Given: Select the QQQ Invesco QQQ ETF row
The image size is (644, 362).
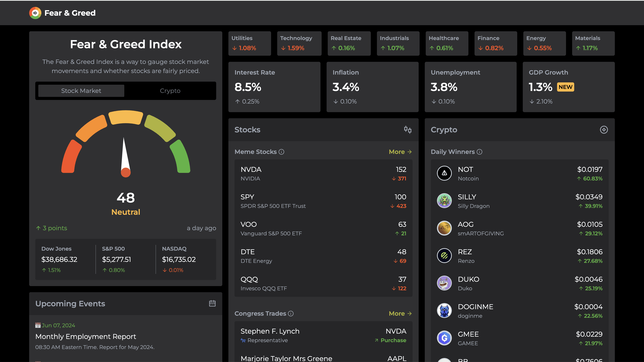Looking at the screenshot, I should (323, 283).
